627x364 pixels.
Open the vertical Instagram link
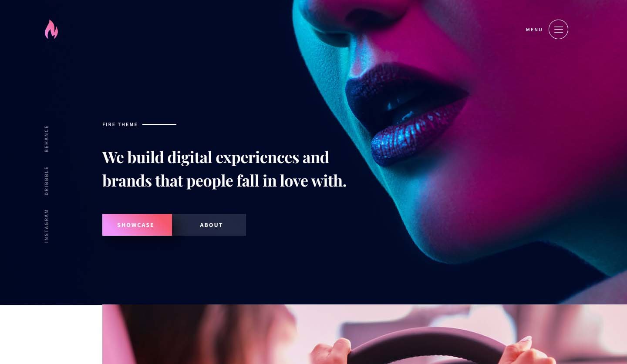(47, 226)
